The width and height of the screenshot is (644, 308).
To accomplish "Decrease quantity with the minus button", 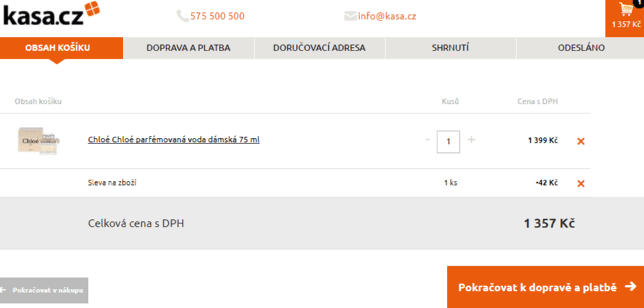I will point(427,140).
